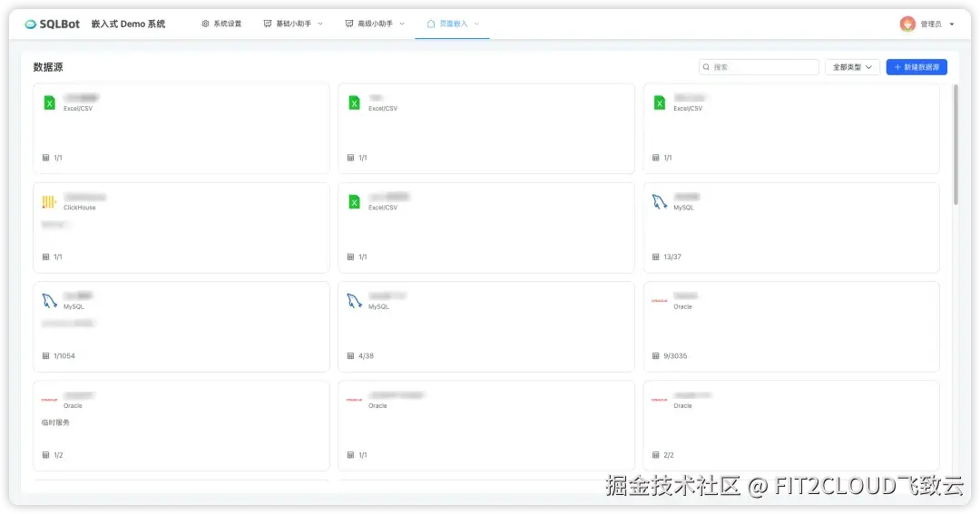Click the table icon beside 2/2
This screenshot has width=980, height=514.
(x=656, y=455)
